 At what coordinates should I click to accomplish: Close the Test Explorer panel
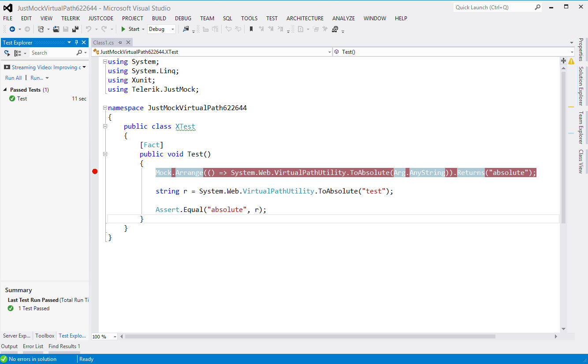84,42
